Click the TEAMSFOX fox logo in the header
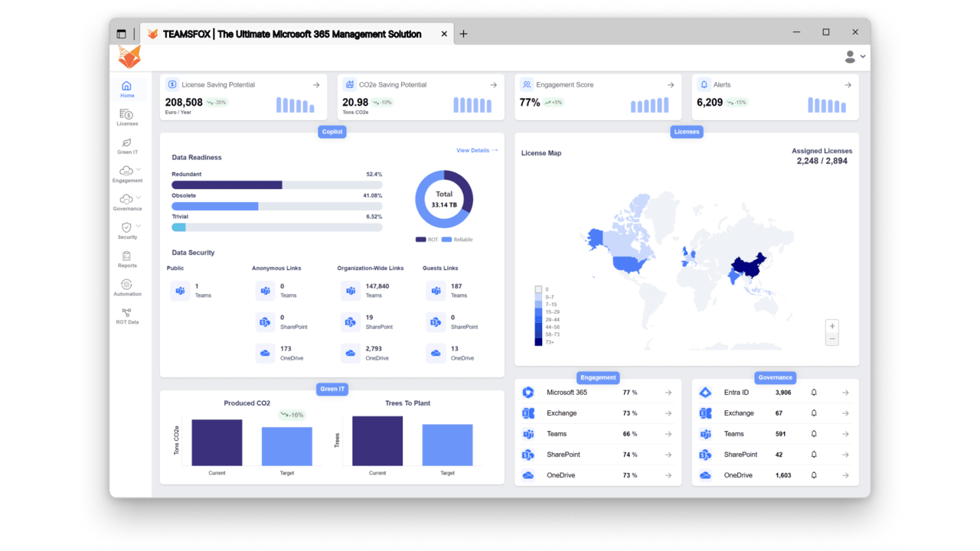 click(129, 57)
